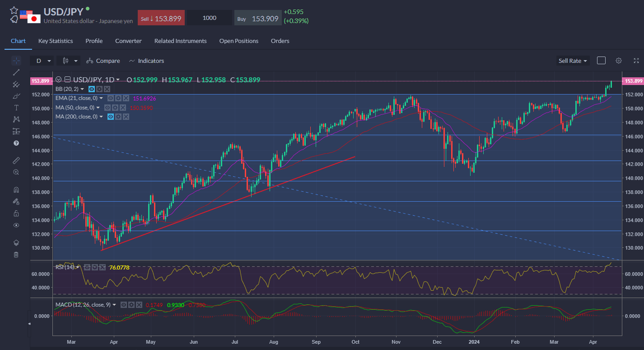Select the pitchfork drawing tool
The width and height of the screenshot is (644, 350).
point(16,84)
